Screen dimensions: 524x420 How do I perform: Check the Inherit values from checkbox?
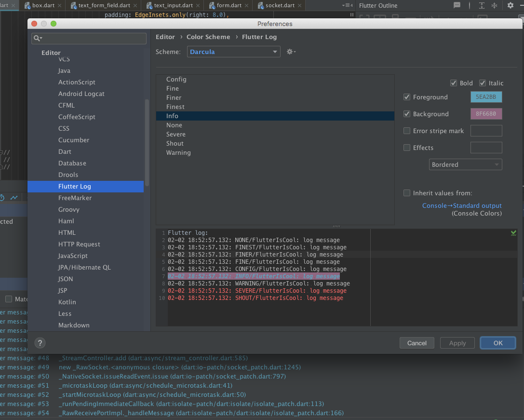(x=407, y=193)
